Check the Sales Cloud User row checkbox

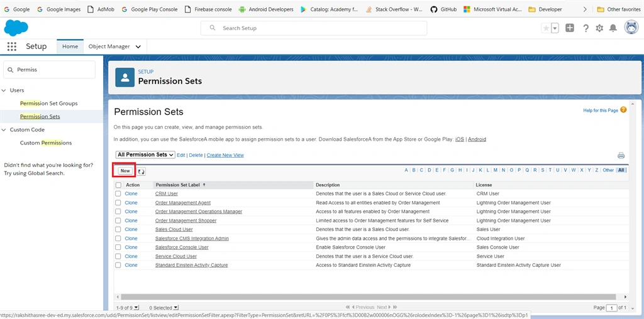[118, 230]
